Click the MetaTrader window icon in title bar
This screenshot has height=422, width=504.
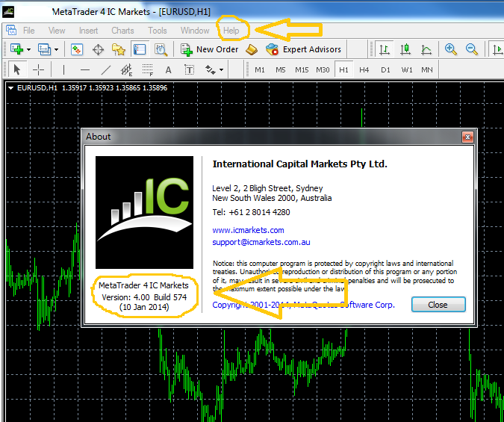tap(8, 12)
